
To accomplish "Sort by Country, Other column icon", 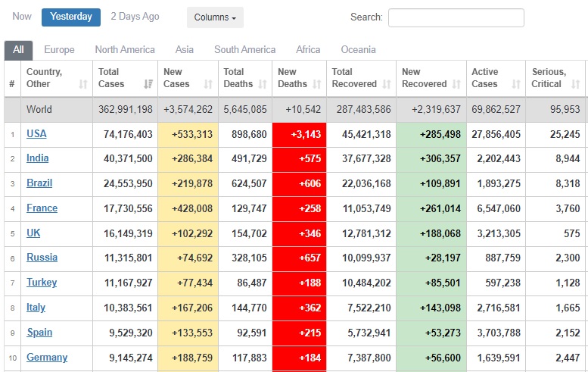I will pos(83,84).
